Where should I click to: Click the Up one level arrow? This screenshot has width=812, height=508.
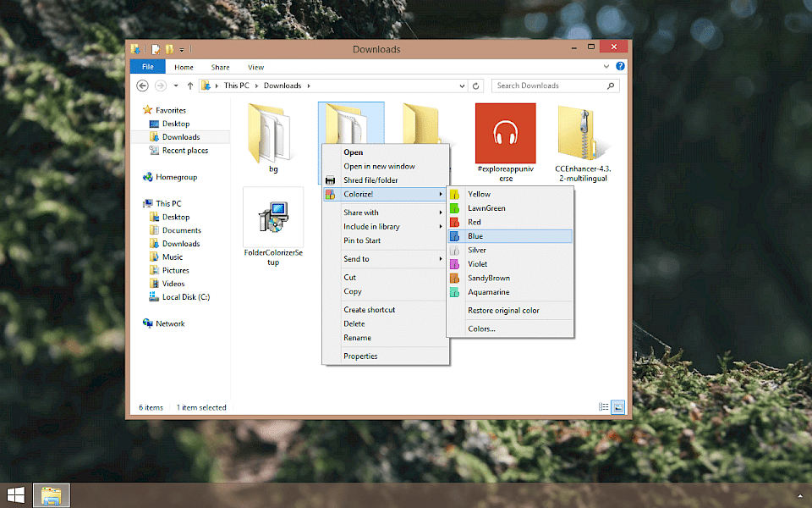coord(190,86)
